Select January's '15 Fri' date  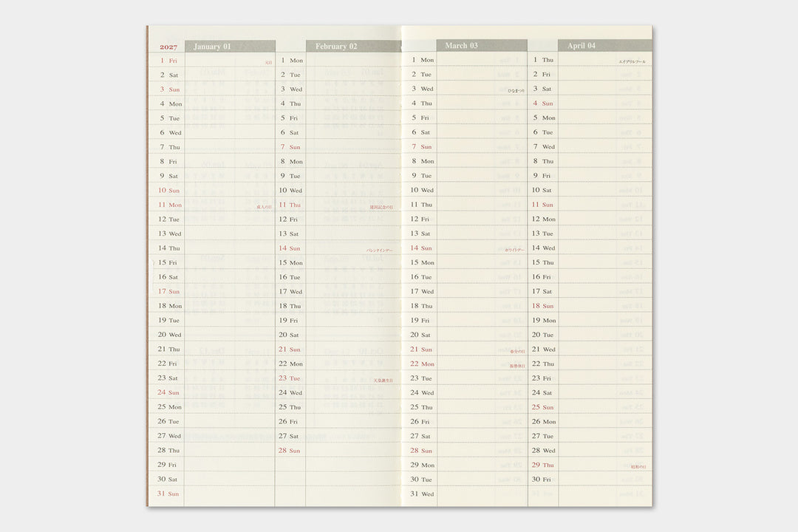click(x=168, y=263)
